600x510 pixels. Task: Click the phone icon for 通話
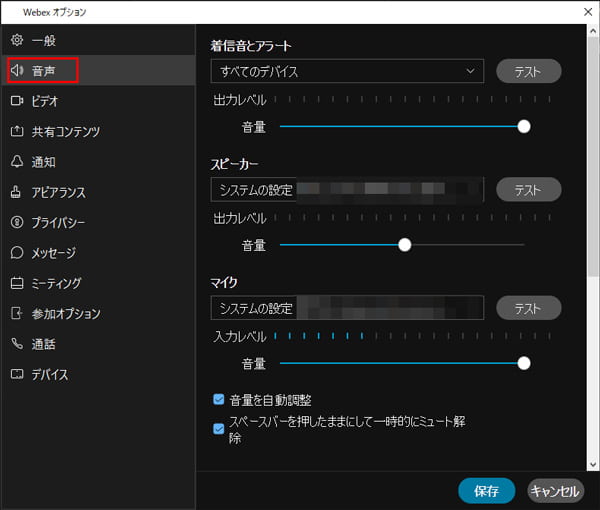click(x=17, y=344)
